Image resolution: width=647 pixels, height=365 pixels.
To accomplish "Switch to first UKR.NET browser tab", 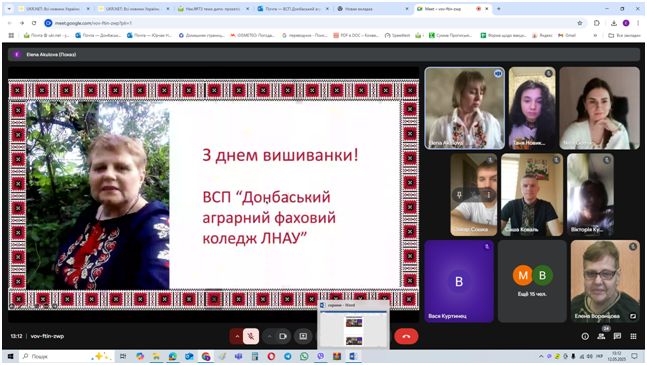I will click(x=54, y=8).
